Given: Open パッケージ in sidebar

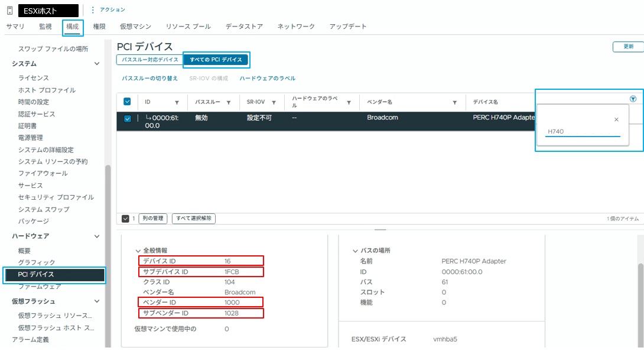Looking at the screenshot, I should [33, 221].
